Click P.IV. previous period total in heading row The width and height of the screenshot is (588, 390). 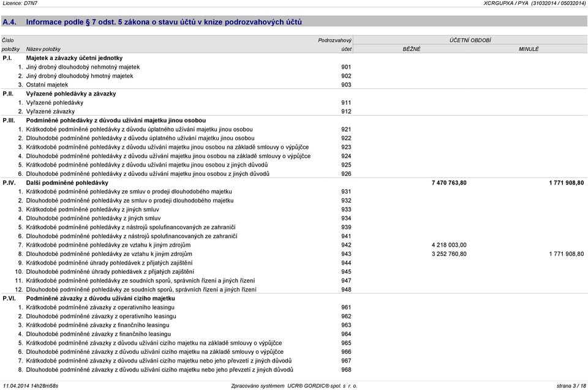566,183
